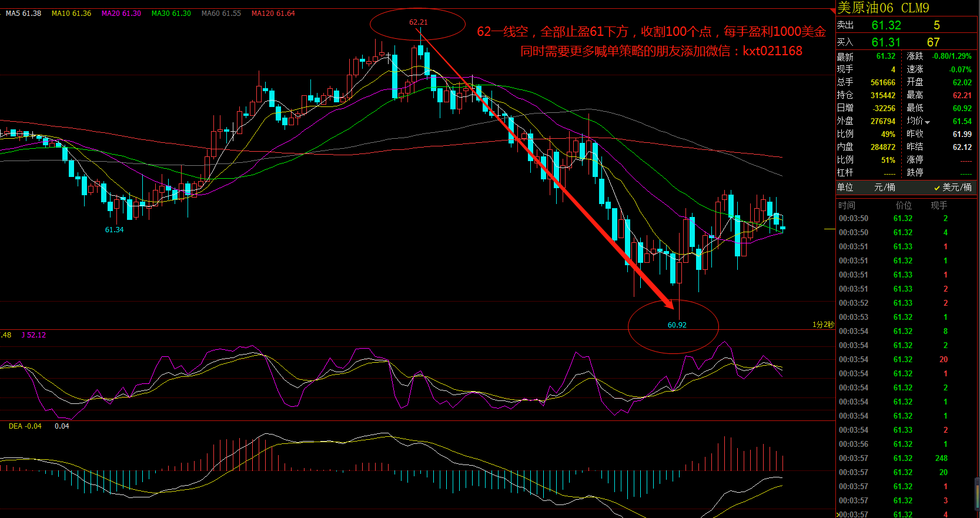Click the MA120 61.64 indicator label
This screenshot has height=518, width=980.
pyautogui.click(x=273, y=13)
